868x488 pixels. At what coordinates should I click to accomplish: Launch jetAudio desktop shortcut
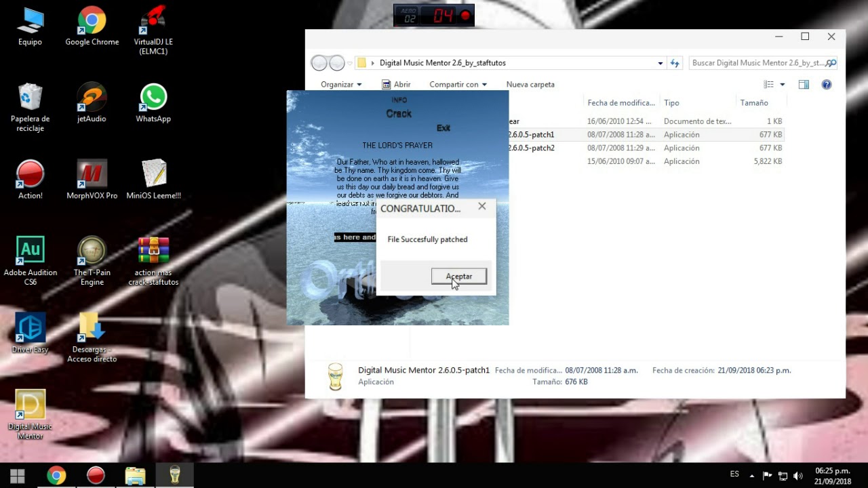[x=92, y=103]
